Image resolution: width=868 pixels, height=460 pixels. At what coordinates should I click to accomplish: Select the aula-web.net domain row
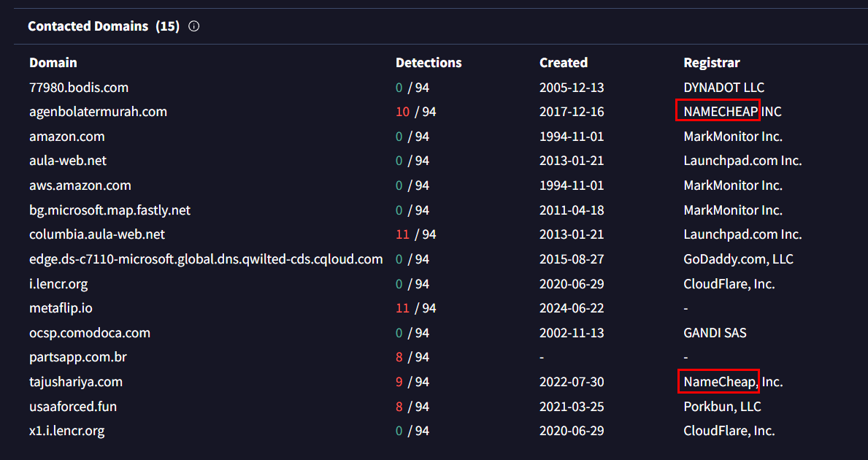click(x=68, y=161)
